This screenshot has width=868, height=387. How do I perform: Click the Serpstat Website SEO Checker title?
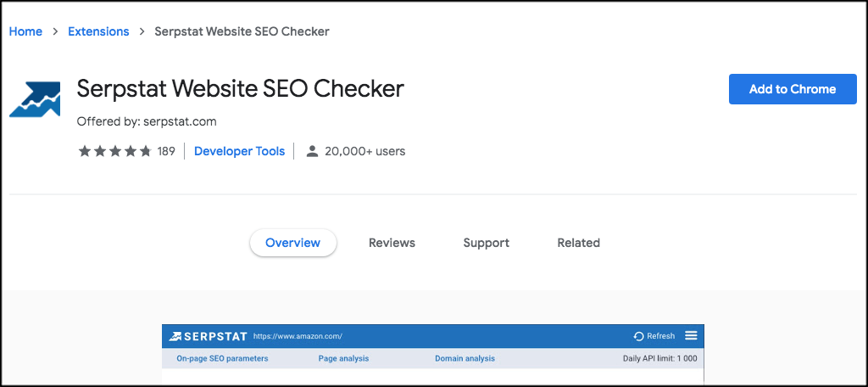(x=240, y=89)
